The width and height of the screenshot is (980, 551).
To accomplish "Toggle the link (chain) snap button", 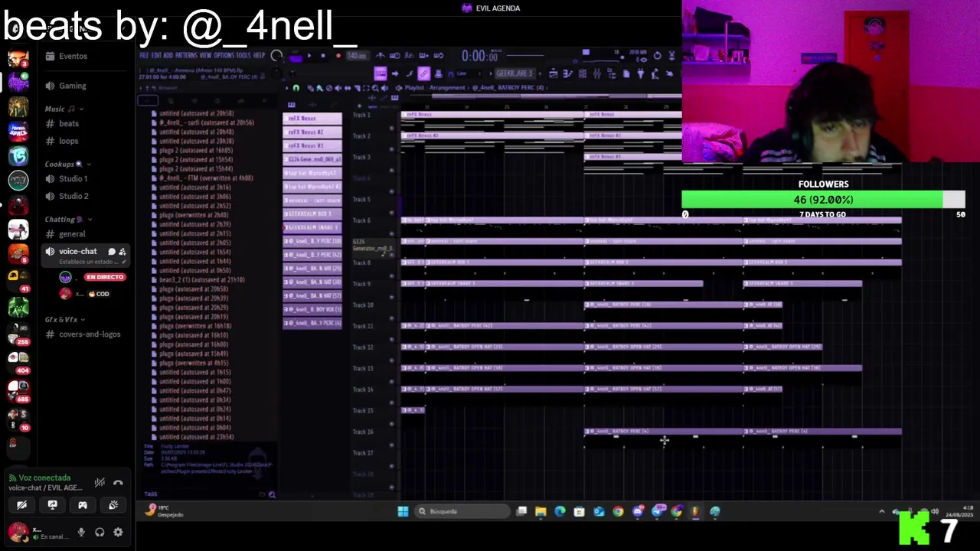I will (424, 73).
